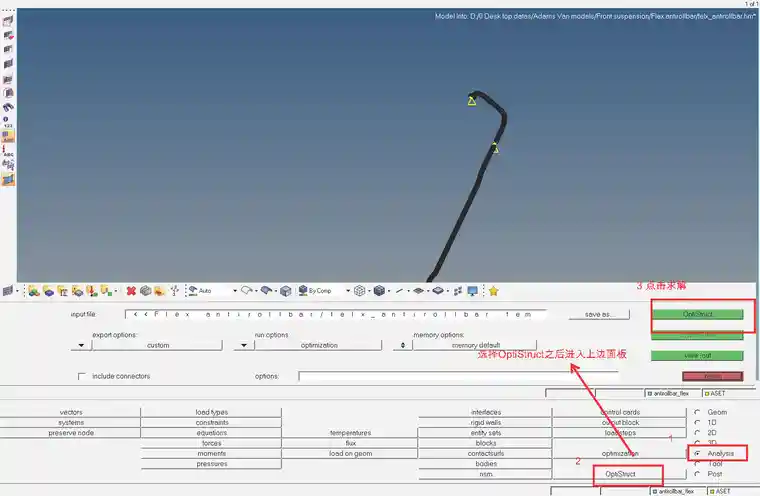Image resolution: width=760 pixels, height=496 pixels.
Task: Select the 2D page radio button
Action: (x=697, y=432)
